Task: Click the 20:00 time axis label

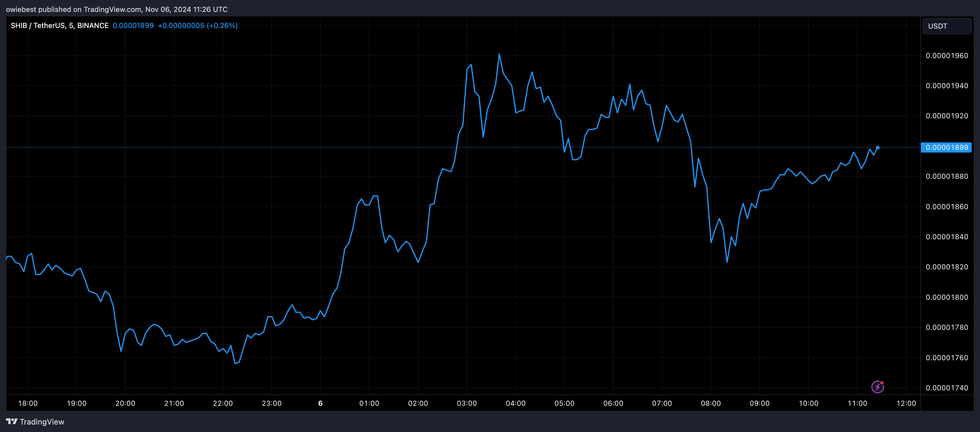Action: coord(125,403)
